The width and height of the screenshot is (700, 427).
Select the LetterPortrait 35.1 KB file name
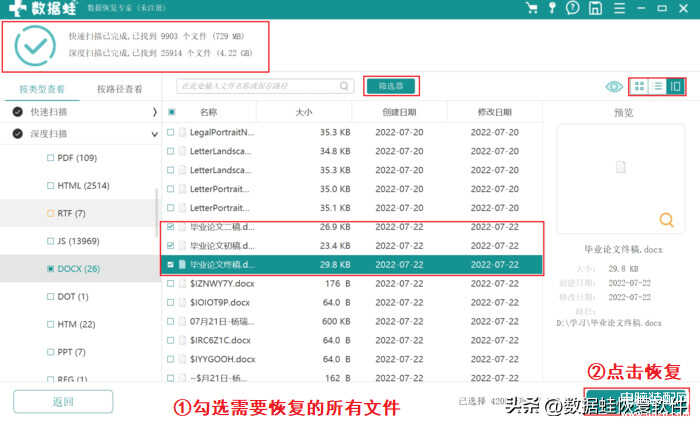[x=219, y=208]
